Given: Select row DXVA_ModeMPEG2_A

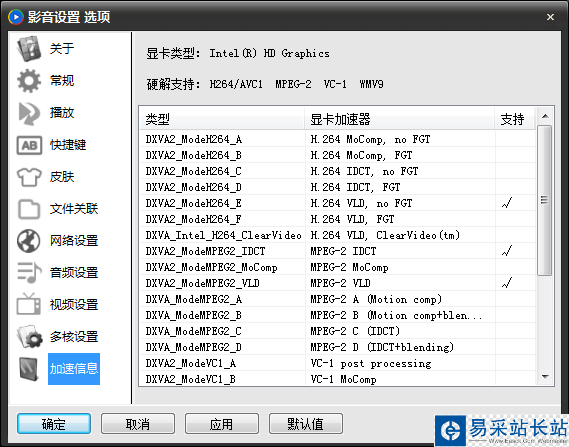Looking at the screenshot, I should [x=337, y=299].
